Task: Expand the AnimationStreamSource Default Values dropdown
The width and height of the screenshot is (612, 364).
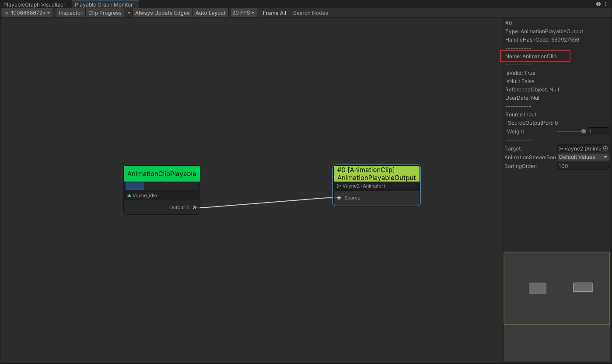Action: 583,157
